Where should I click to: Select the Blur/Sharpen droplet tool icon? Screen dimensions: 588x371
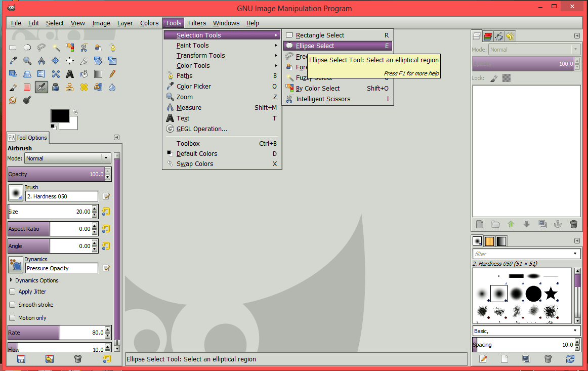[112, 88]
